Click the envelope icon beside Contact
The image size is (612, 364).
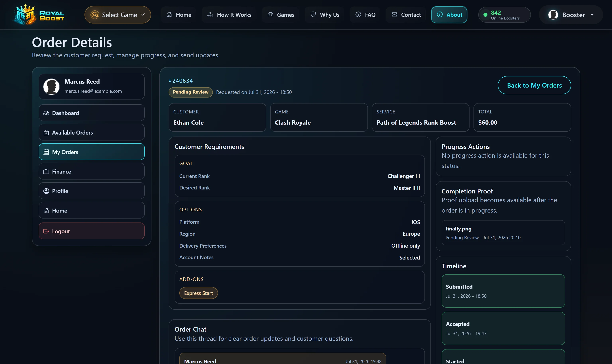pos(394,15)
